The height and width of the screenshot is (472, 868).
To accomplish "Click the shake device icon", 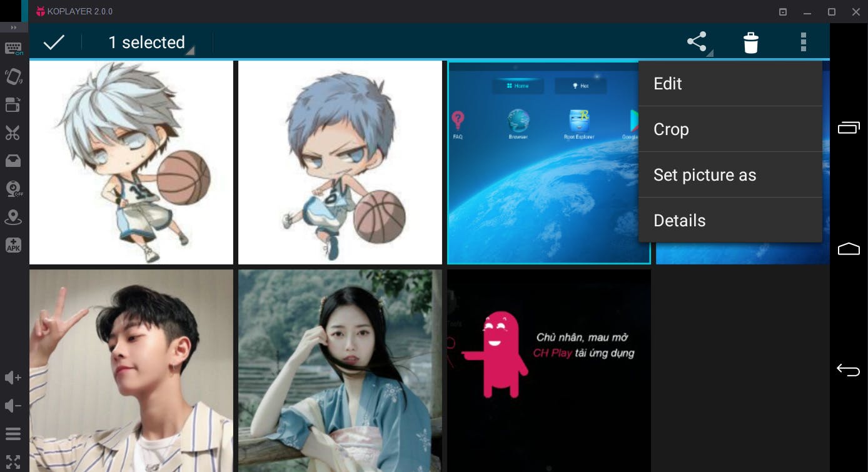I will pyautogui.click(x=13, y=76).
